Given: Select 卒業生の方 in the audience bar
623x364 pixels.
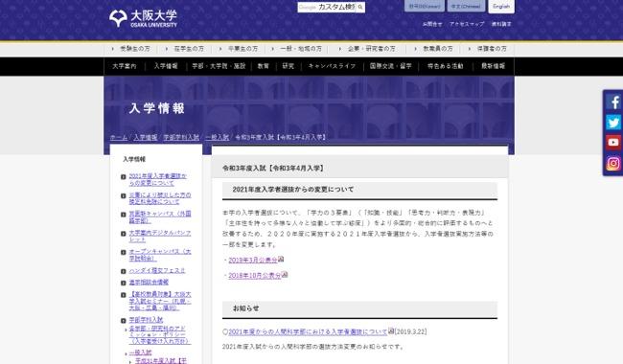Looking at the screenshot, I should point(242,49).
